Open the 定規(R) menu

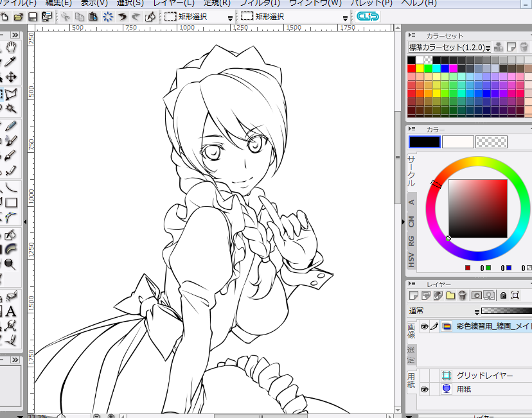coord(217,3)
